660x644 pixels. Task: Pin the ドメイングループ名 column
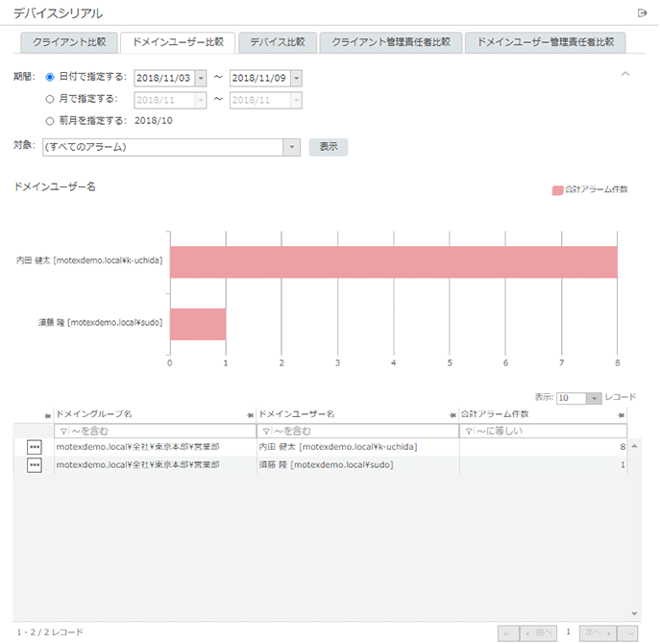pyautogui.click(x=48, y=414)
